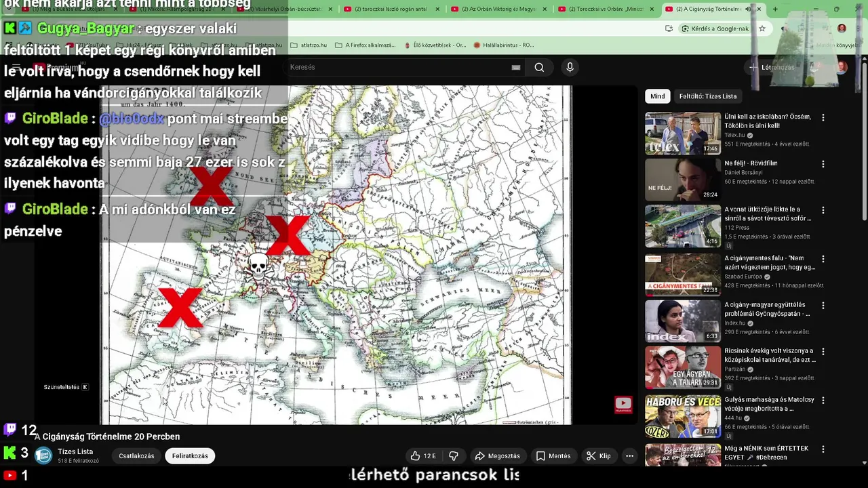Open Ne félj! Rövidfilm video thumbnail
The width and height of the screenshot is (868, 488).
tap(682, 180)
